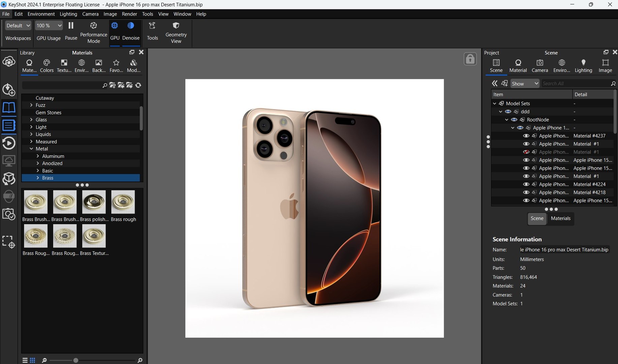The image size is (618, 364).
Task: Click the refresh library icon
Action: point(138,85)
